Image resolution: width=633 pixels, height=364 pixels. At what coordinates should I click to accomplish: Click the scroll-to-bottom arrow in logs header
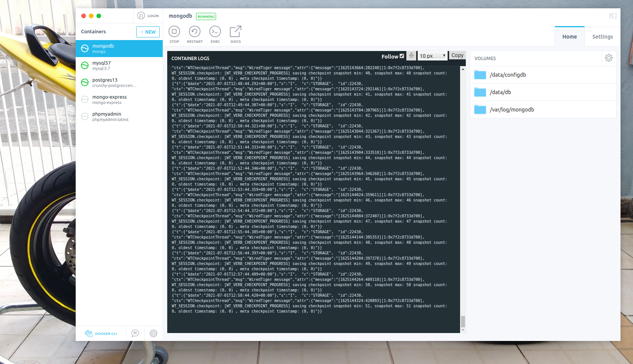tap(411, 56)
